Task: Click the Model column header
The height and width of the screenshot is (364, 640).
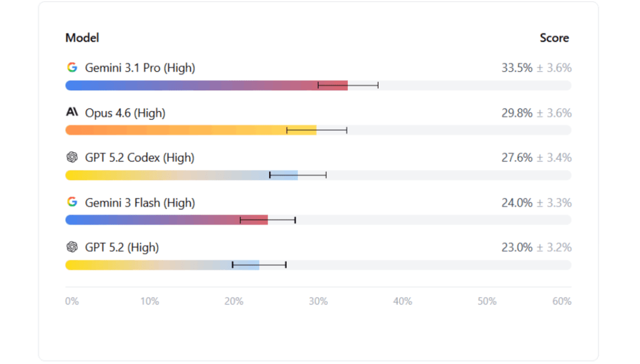Action: pos(82,38)
